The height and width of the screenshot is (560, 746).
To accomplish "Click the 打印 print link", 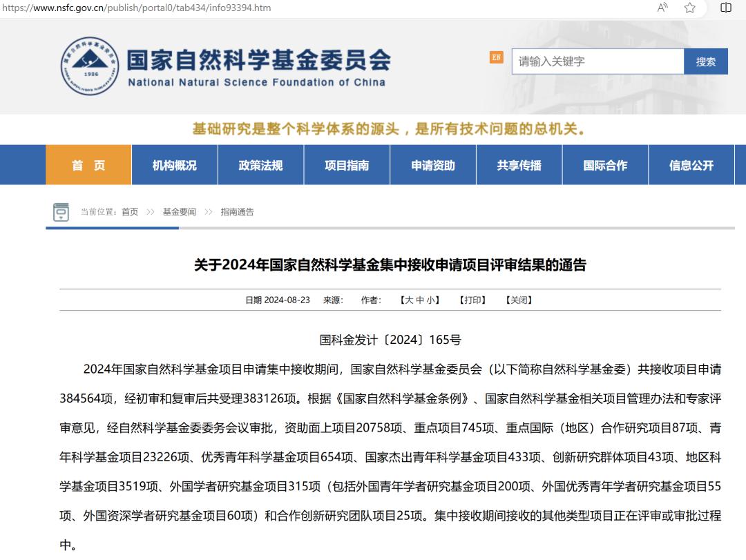I will tap(472, 300).
